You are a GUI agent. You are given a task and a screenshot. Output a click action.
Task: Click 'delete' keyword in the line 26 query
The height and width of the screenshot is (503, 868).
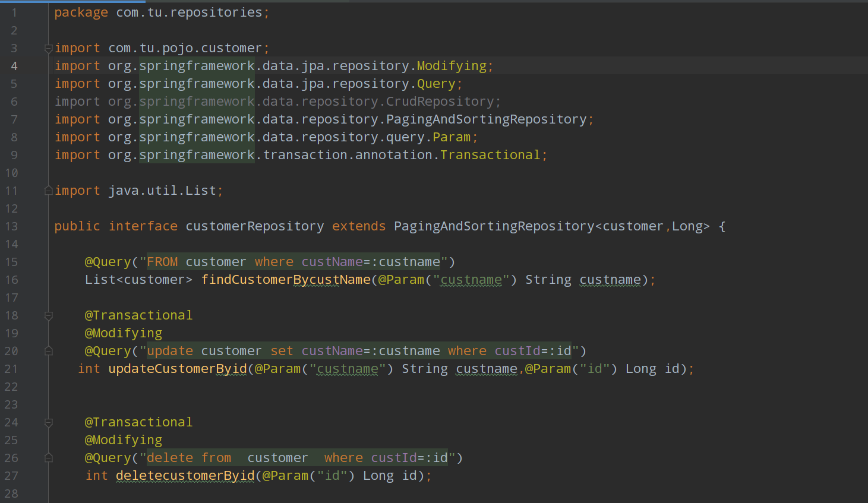click(x=170, y=458)
